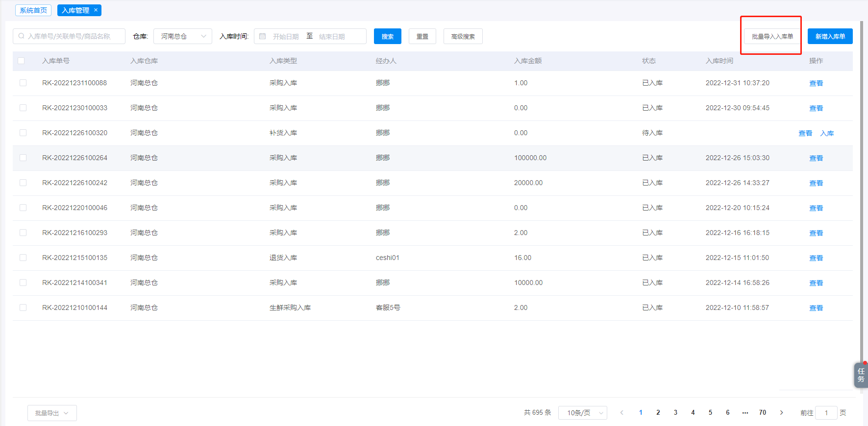
Task: Click 入库 link for RK-20221226100320
Action: (827, 133)
